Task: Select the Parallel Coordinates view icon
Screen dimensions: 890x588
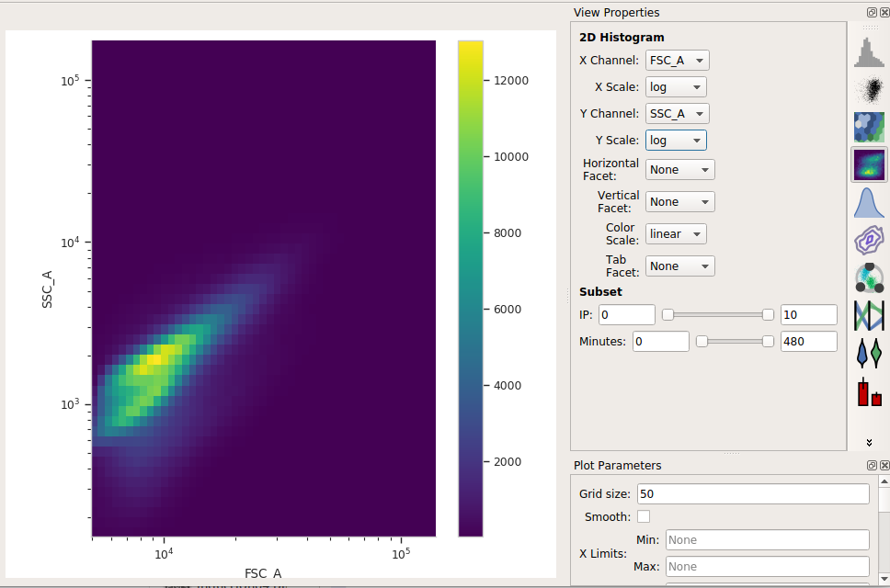Action: click(869, 315)
